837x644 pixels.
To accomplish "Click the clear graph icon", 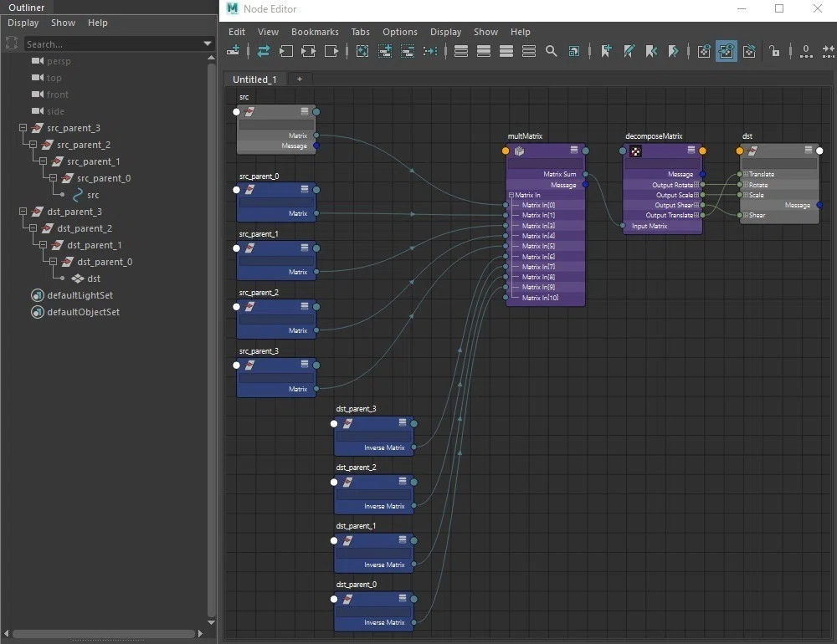I will pyautogui.click(x=362, y=51).
